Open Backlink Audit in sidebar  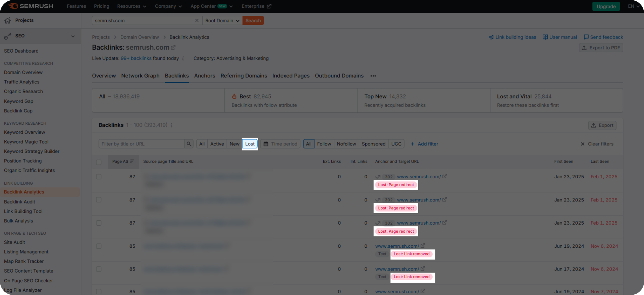[19, 202]
